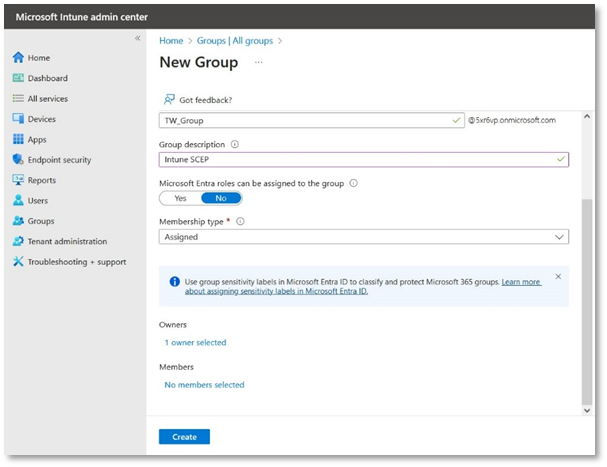This screenshot has width=607, height=467.
Task: Click the vertical scrollbar on the form
Action: coord(586,300)
